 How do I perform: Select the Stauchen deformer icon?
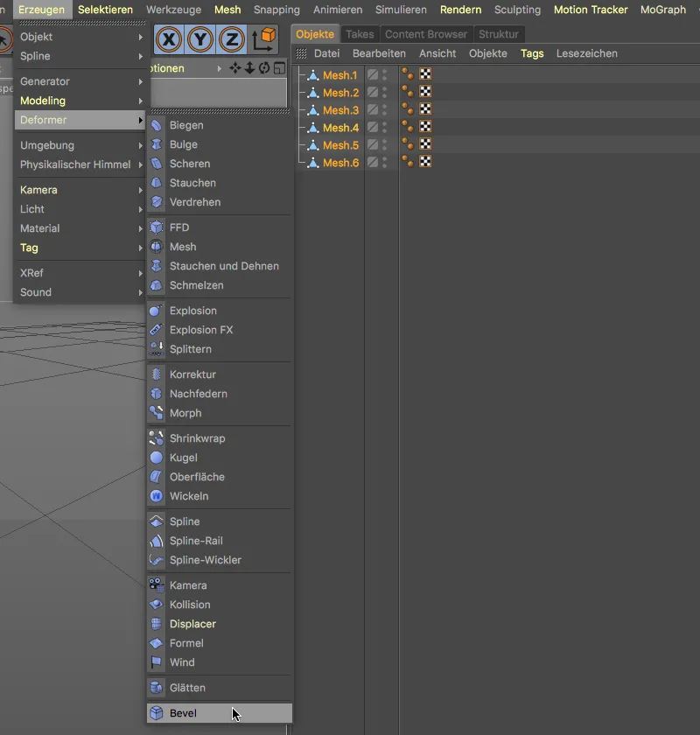[x=156, y=183]
